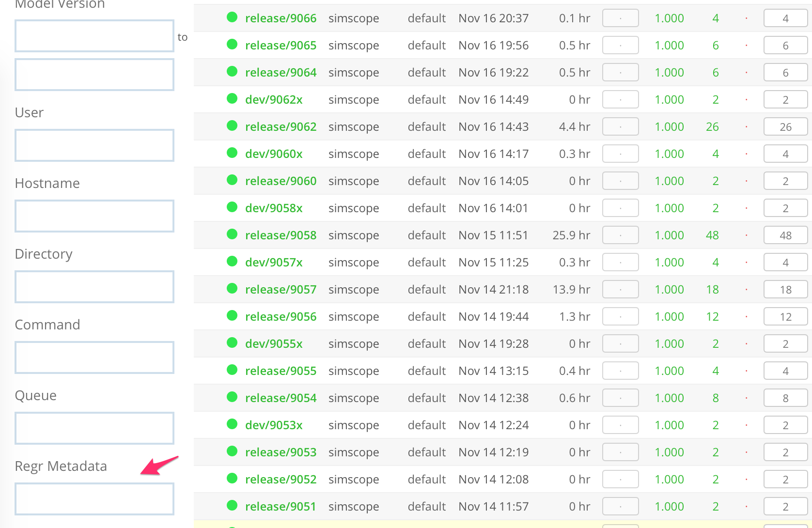The height and width of the screenshot is (528, 812).
Task: Click the green 48 pass count for release/9058
Action: tap(712, 235)
